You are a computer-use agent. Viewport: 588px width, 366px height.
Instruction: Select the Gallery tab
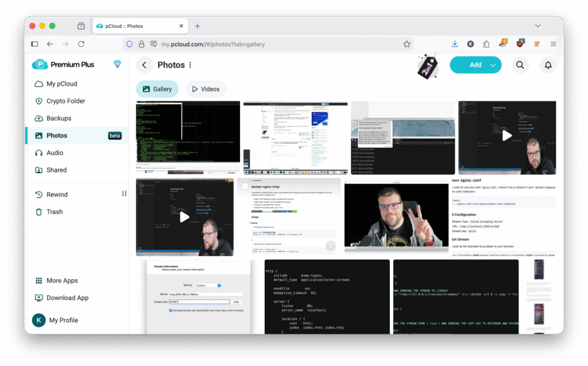[x=157, y=89]
